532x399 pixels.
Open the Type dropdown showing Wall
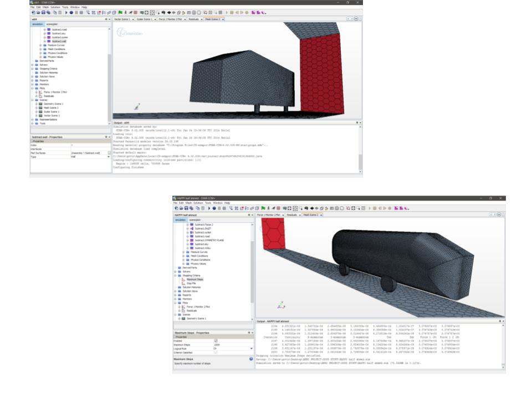pyautogui.click(x=109, y=157)
